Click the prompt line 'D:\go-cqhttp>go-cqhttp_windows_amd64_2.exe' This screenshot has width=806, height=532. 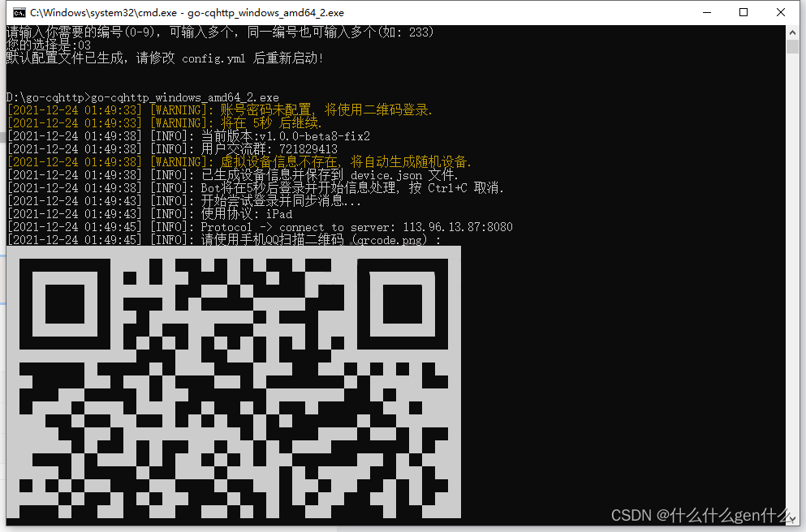pyautogui.click(x=142, y=97)
